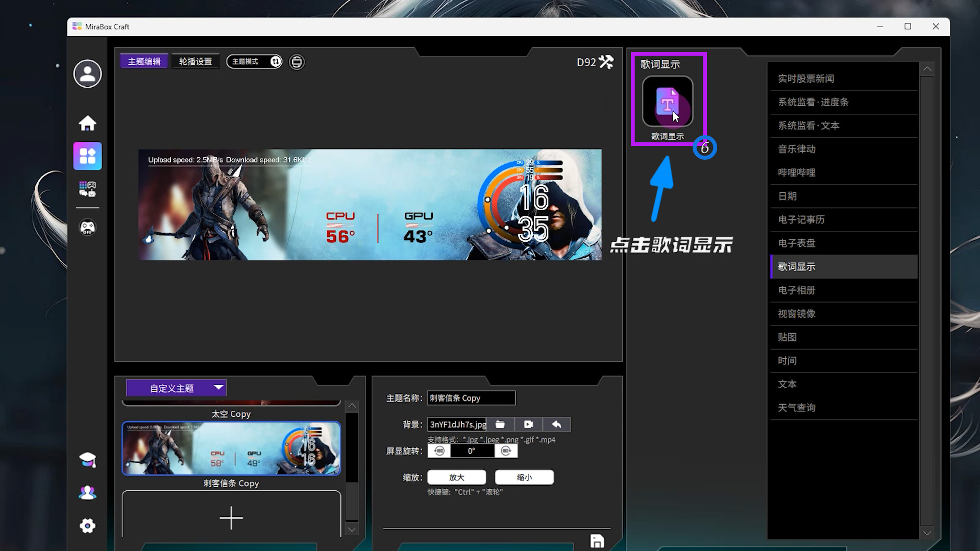Toggle the 主题模式 switch
Viewport: 980px width, 551px height.
pyautogui.click(x=254, y=62)
